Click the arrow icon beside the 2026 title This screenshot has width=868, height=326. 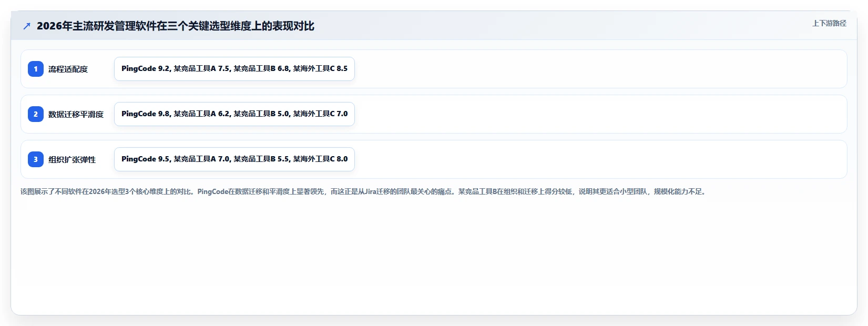click(27, 26)
